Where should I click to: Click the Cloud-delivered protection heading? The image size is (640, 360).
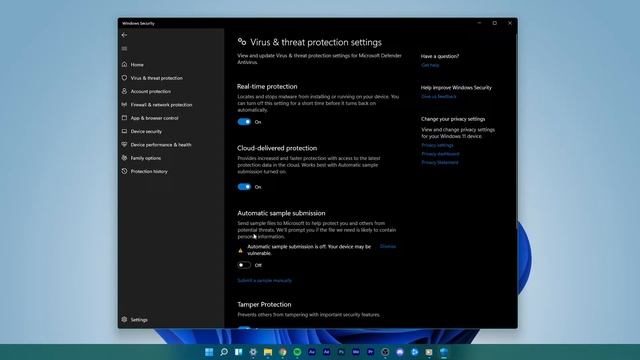[x=277, y=148]
